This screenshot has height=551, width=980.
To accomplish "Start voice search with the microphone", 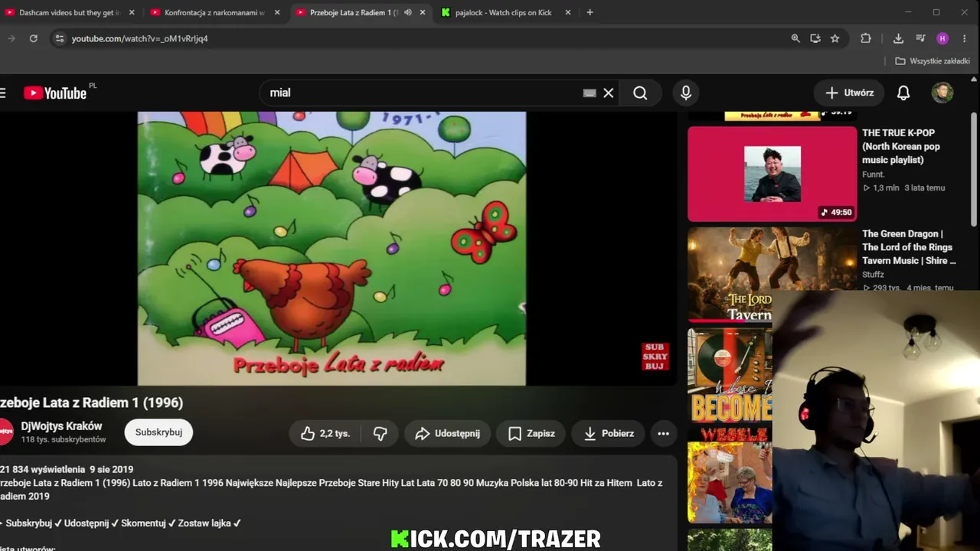I will (686, 93).
